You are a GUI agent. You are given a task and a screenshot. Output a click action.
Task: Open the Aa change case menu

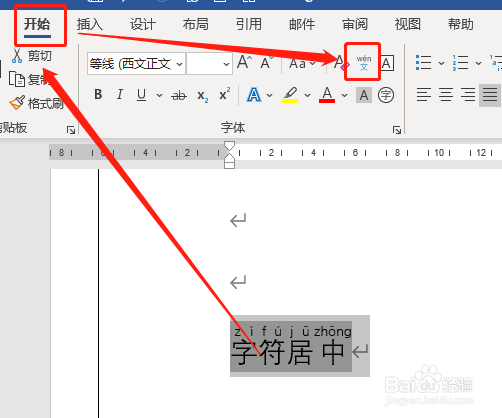(302, 63)
